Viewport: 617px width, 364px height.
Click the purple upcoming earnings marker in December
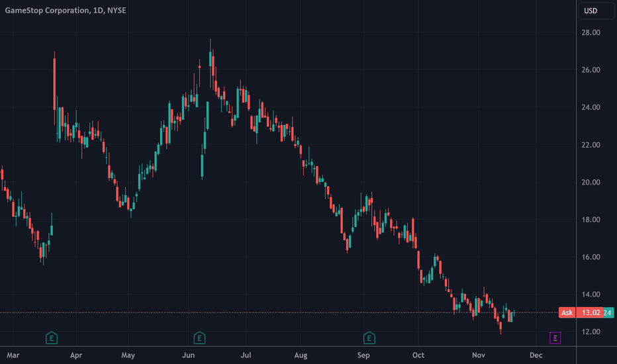555,338
